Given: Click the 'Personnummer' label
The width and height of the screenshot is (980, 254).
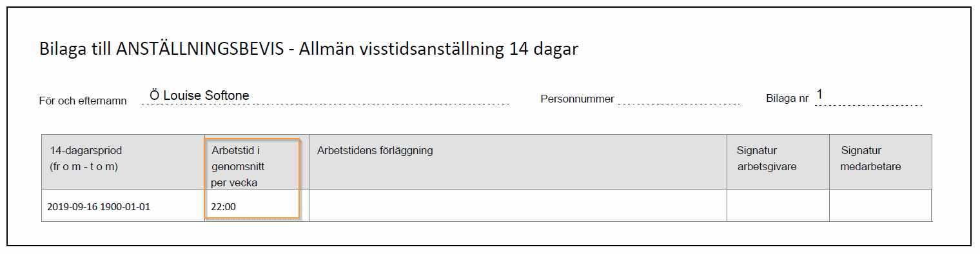Looking at the screenshot, I should point(577,99).
